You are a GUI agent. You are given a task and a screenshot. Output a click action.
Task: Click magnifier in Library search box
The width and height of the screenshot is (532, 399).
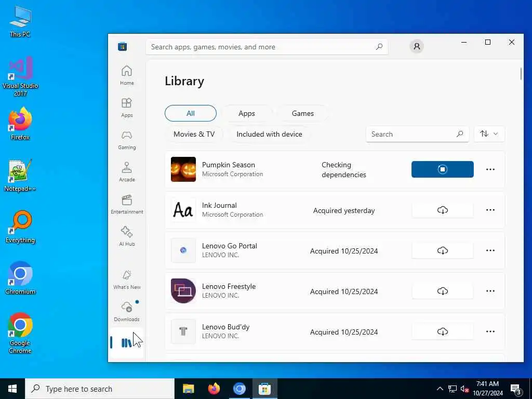click(459, 134)
